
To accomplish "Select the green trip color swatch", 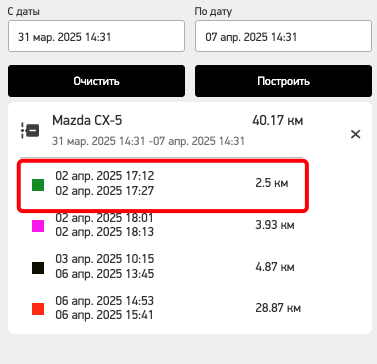I will [38, 185].
